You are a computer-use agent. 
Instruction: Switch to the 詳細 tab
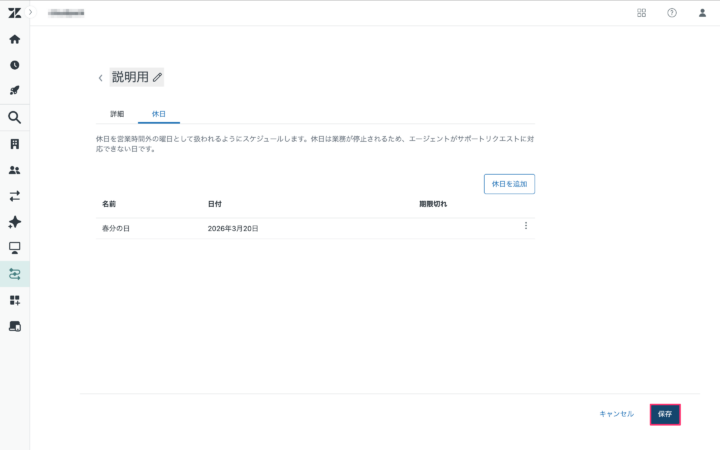pyautogui.click(x=117, y=114)
